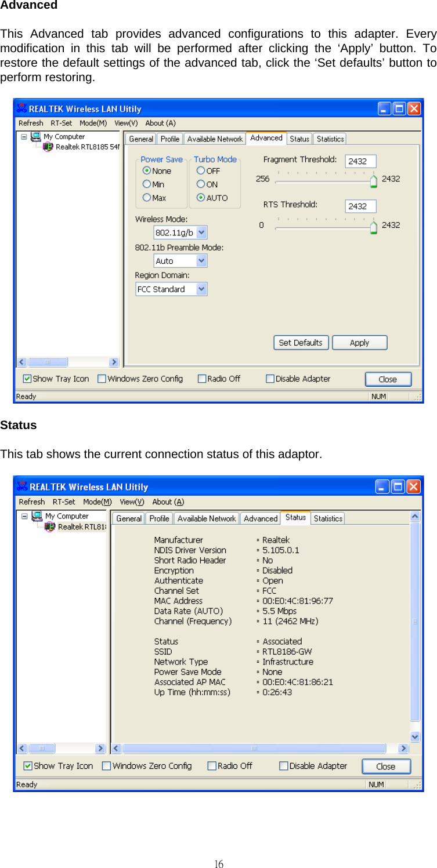Open RT-Set menu in Status window
437x868 pixels.
point(64,502)
